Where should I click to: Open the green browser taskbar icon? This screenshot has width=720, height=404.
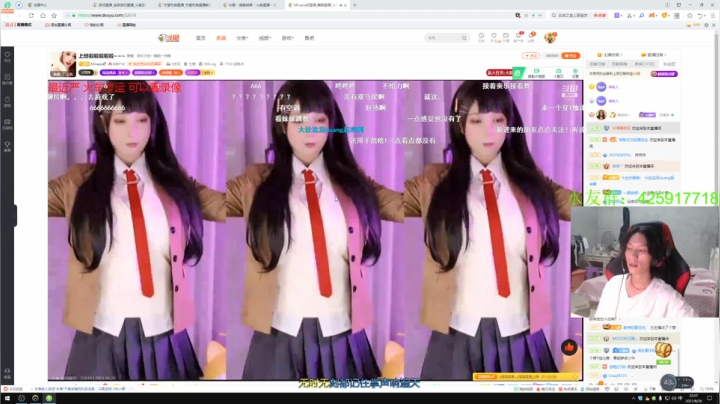click(x=49, y=398)
